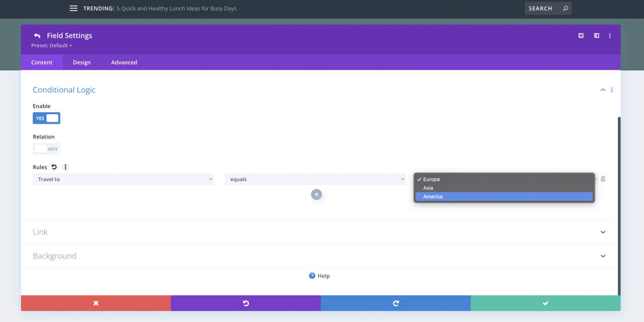
Task: Open the modal header three-dot menu
Action: point(610,36)
